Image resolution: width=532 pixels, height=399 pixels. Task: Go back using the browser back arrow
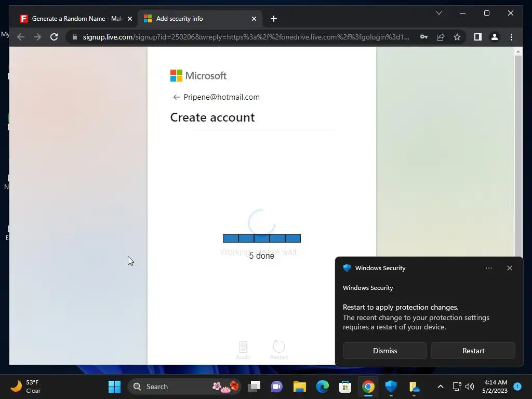[x=21, y=37]
